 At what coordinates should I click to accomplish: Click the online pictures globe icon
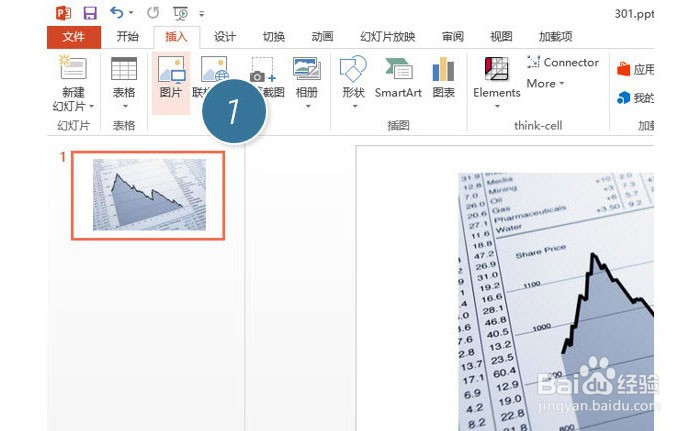point(215,69)
